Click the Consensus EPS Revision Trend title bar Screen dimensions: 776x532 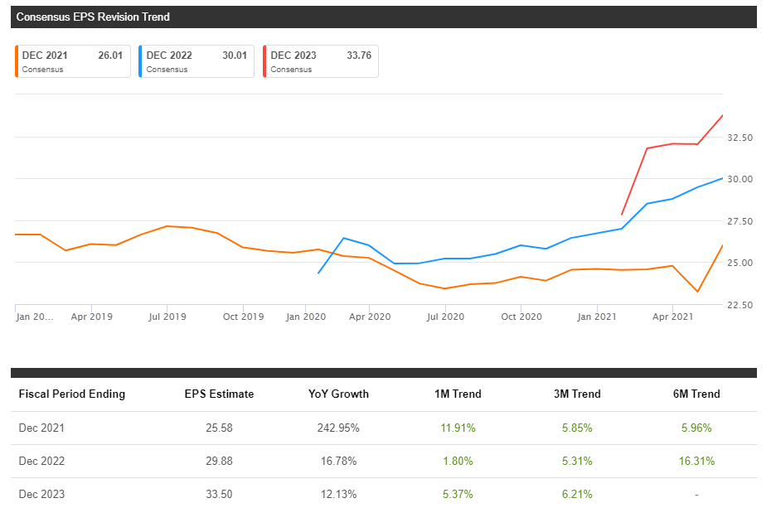tap(383, 17)
